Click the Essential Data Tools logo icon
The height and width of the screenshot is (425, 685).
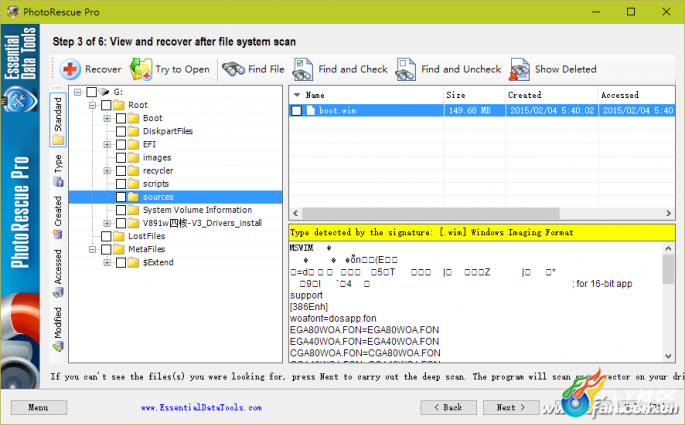pos(19,100)
